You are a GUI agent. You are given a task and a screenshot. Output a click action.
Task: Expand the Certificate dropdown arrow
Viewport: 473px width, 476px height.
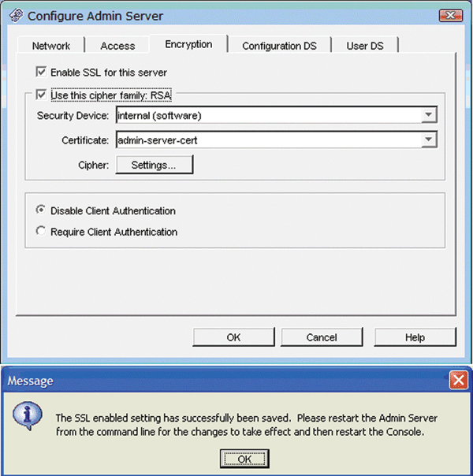[x=428, y=139]
